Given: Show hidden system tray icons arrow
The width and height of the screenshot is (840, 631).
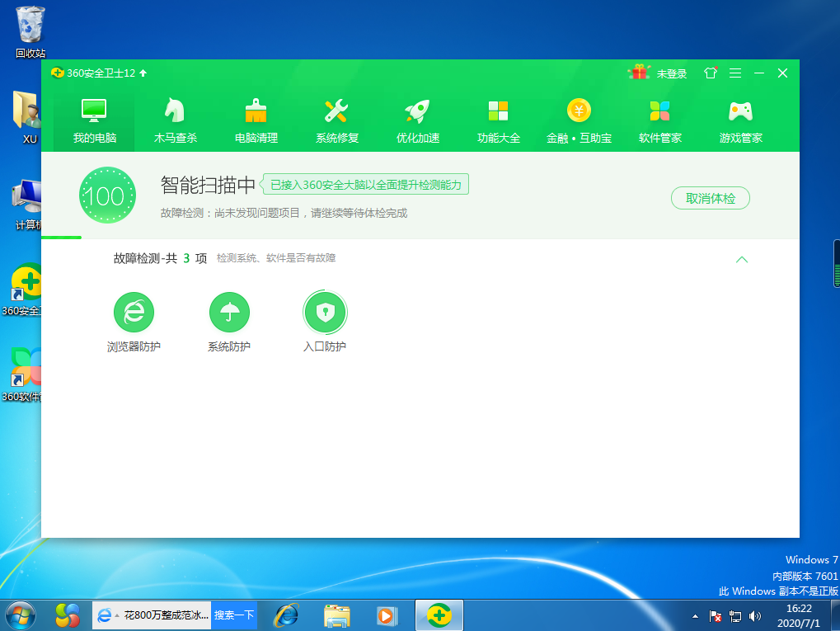Looking at the screenshot, I should click(695, 616).
